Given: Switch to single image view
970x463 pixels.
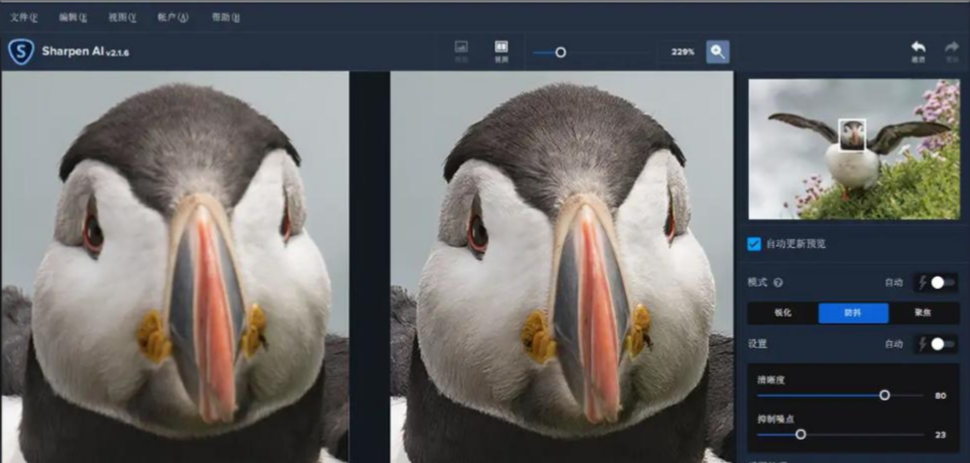Looking at the screenshot, I should [461, 51].
